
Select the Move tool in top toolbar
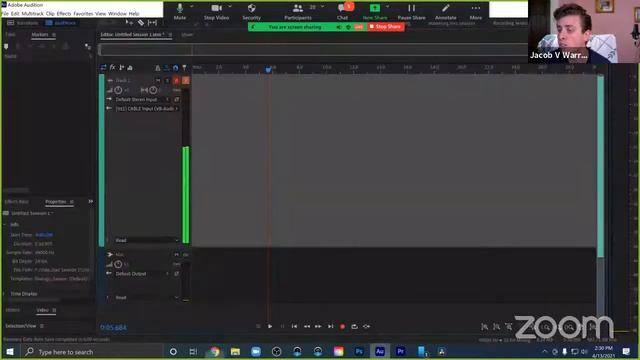coord(129,22)
